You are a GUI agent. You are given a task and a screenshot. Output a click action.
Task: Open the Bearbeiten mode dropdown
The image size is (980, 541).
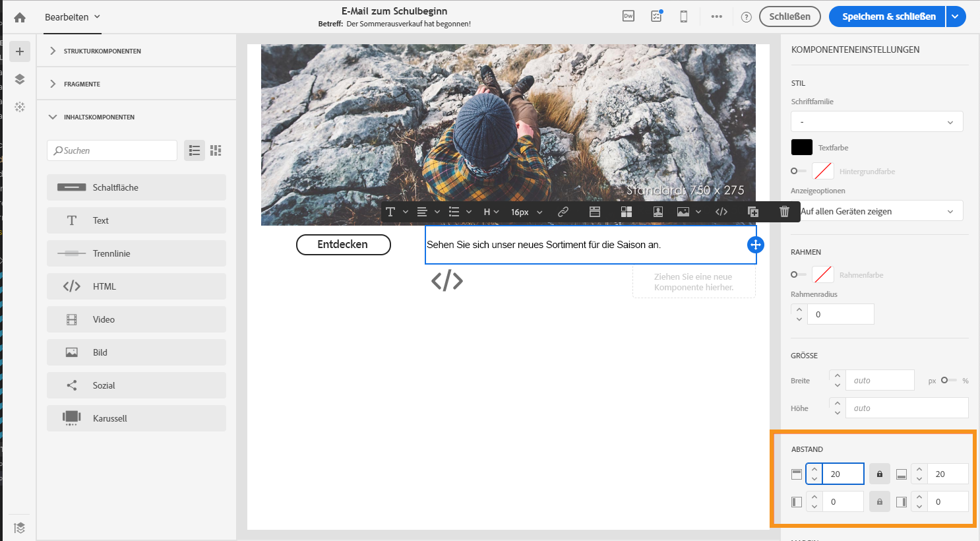point(73,17)
